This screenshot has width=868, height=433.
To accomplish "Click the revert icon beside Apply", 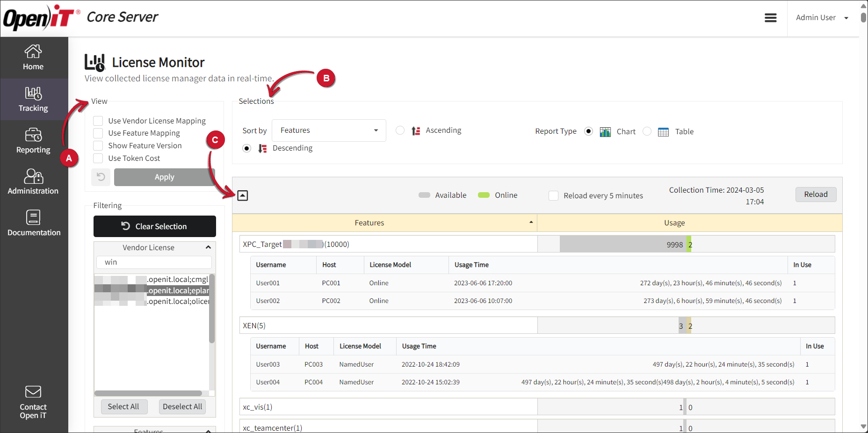I will click(x=101, y=177).
